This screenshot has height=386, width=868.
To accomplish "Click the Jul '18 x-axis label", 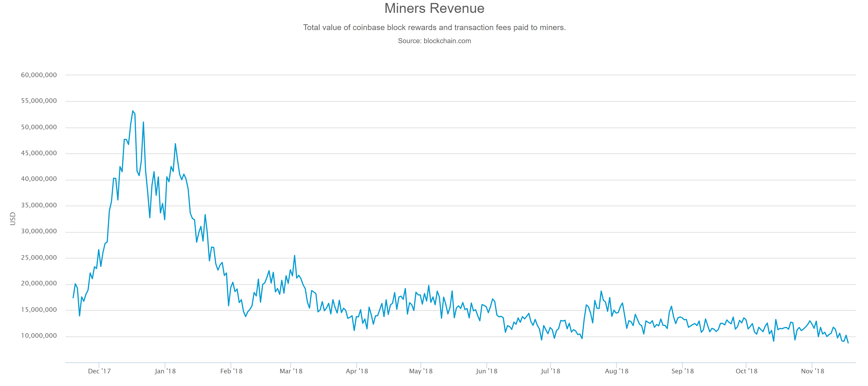I will coord(550,371).
